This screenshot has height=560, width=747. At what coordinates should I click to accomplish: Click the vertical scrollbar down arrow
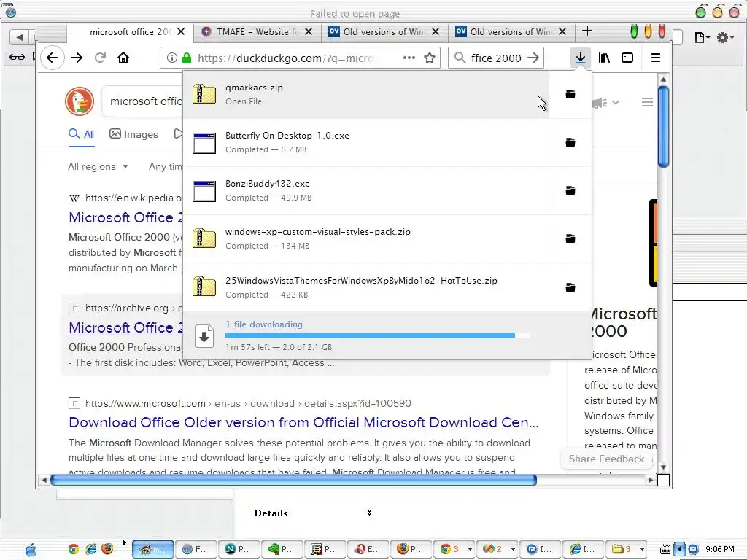tap(663, 467)
